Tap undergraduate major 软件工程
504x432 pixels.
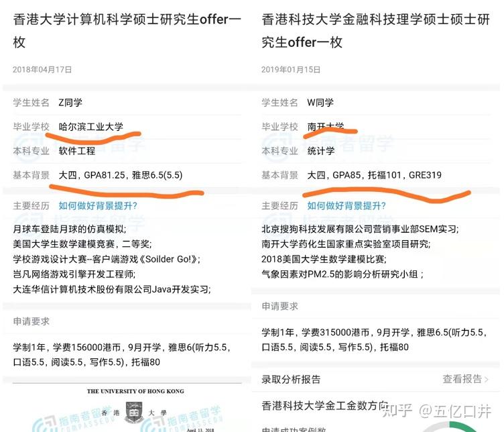coord(77,150)
